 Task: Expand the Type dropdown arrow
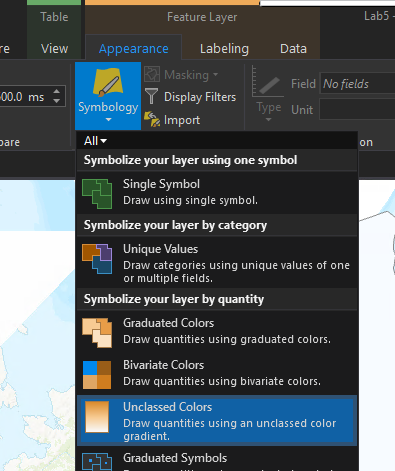pos(268,120)
